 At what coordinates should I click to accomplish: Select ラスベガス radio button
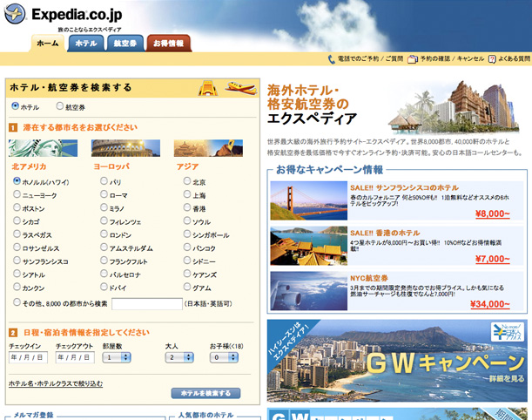(x=17, y=234)
